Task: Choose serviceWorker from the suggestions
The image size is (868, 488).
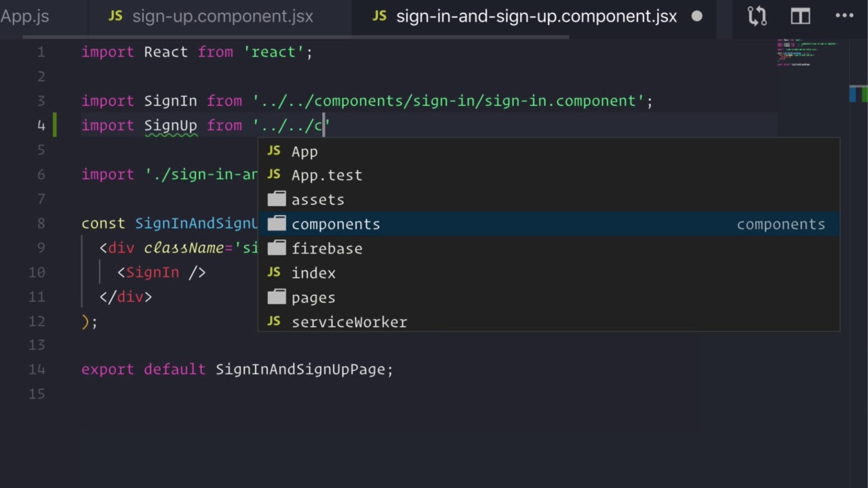Action: (x=549, y=321)
